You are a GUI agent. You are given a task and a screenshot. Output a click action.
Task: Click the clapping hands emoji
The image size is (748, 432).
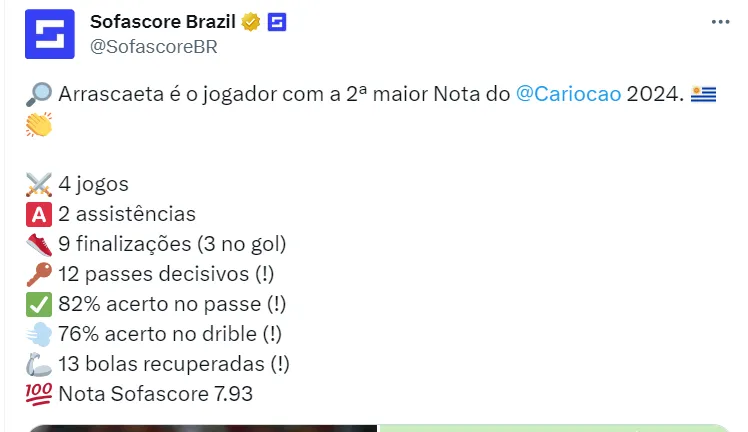38,123
